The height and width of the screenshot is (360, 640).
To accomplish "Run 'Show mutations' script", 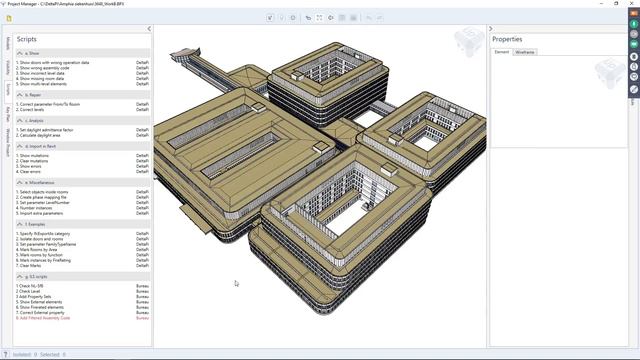I will pyautogui.click(x=32, y=156).
